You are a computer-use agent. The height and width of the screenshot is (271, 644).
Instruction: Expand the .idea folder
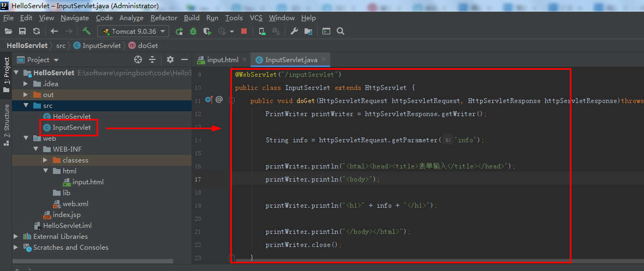coord(26,84)
